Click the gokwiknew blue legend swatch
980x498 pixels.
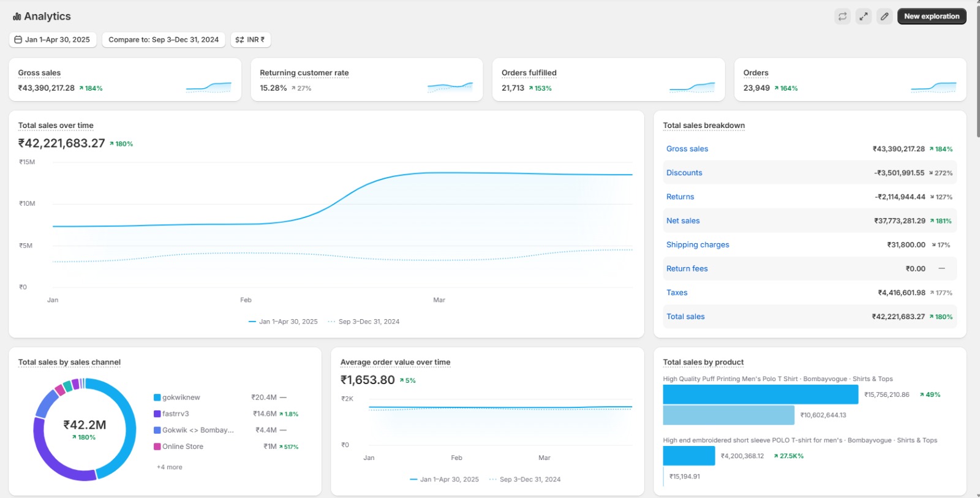(x=157, y=398)
